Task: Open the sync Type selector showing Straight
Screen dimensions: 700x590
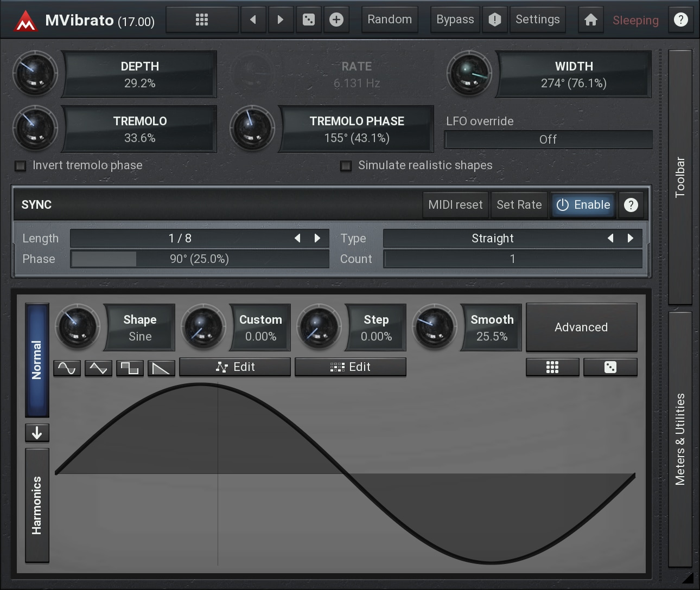Action: (492, 238)
